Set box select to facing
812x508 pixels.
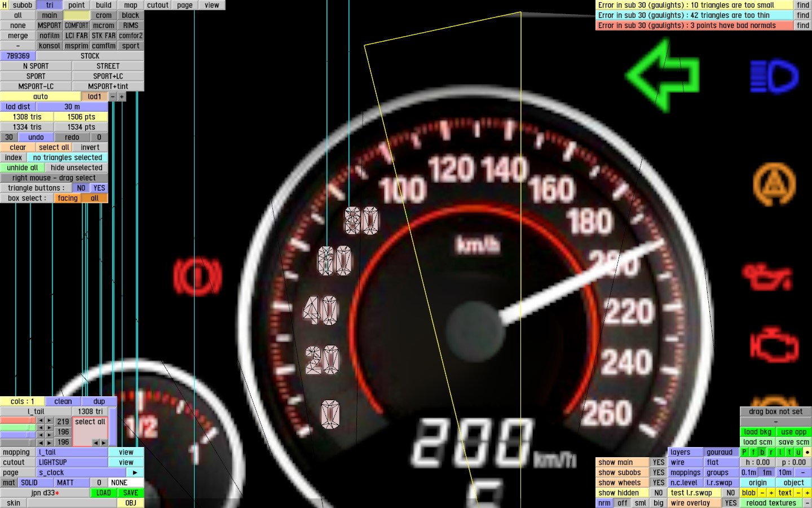(68, 198)
